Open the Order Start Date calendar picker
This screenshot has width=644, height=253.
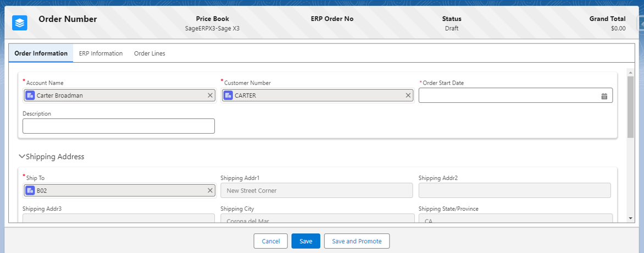tap(604, 96)
